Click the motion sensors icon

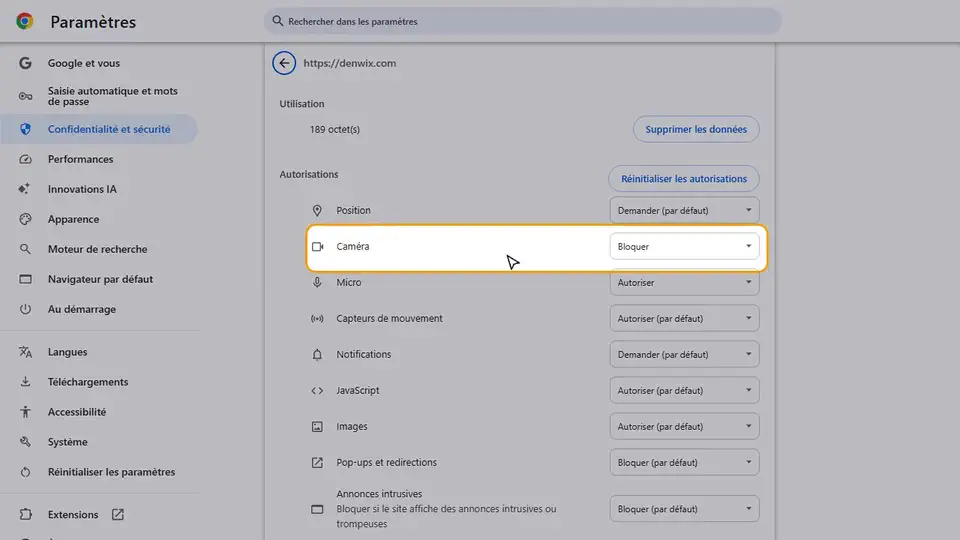click(x=317, y=318)
